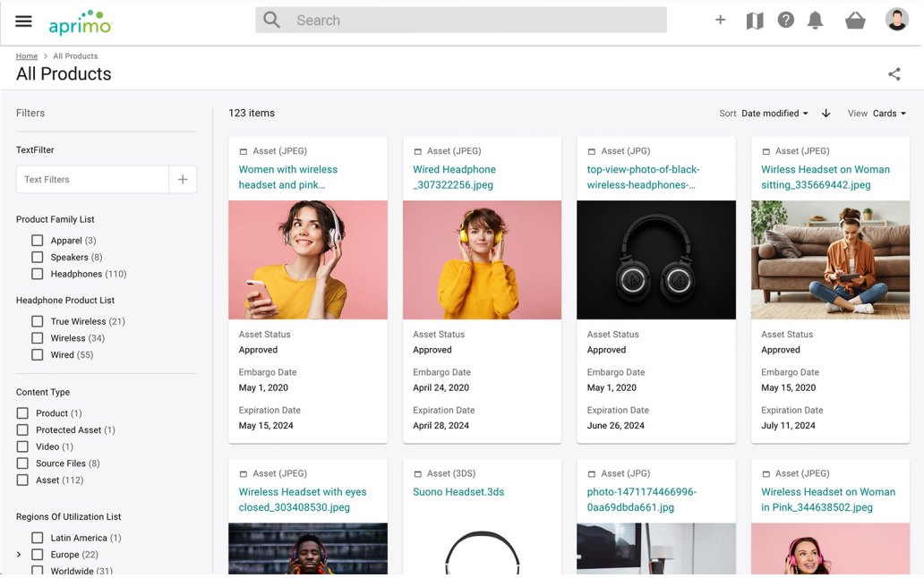The image size is (924, 578).
Task: Click the user profile avatar
Action: [x=896, y=20]
